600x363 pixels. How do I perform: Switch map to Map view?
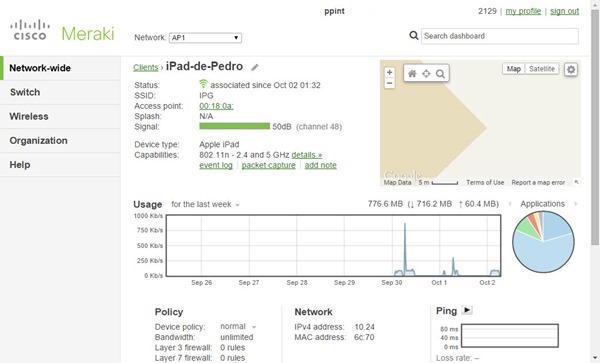coord(514,69)
